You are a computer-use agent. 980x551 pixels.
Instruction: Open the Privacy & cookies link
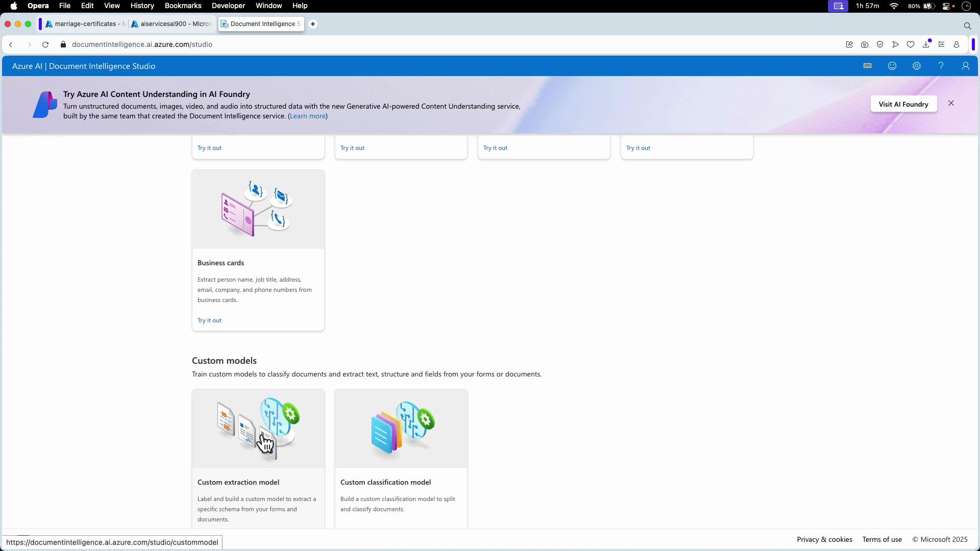pos(824,540)
